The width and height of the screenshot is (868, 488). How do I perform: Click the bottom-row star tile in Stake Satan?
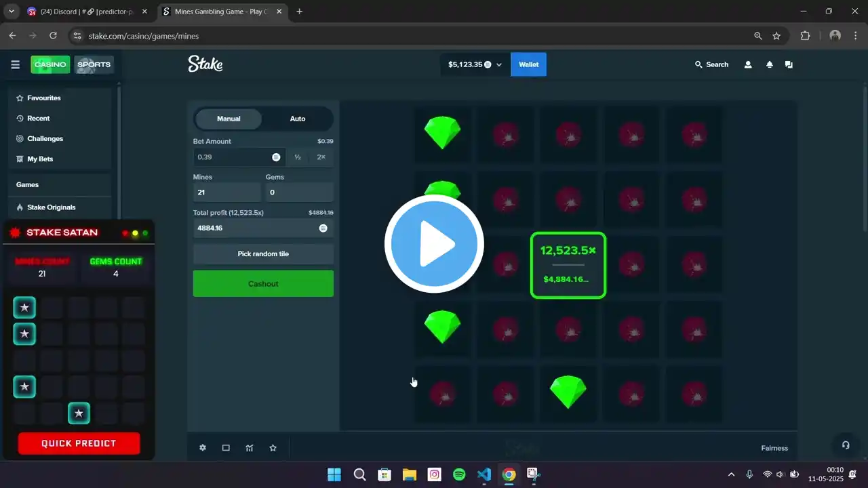click(x=79, y=413)
